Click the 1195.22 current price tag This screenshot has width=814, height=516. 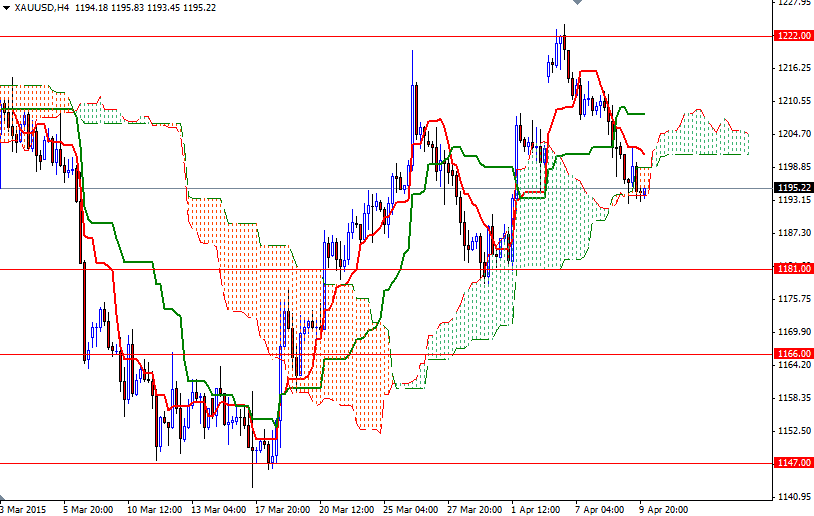793,188
